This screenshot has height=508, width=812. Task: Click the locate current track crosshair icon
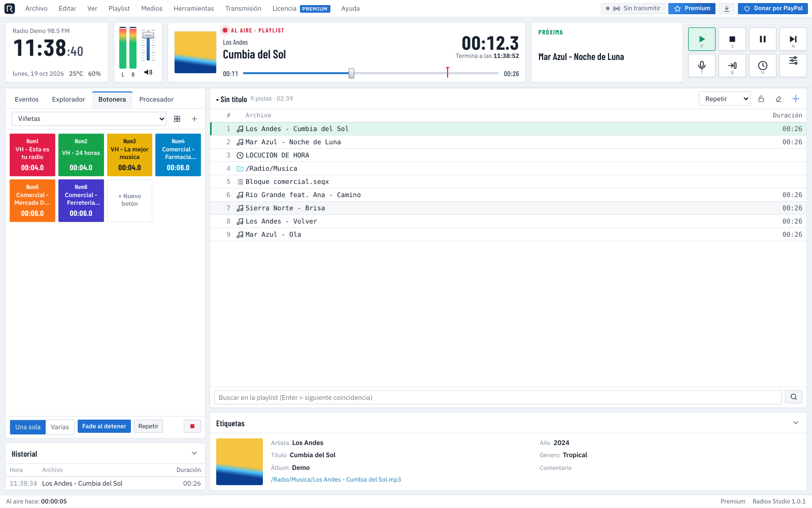click(796, 99)
